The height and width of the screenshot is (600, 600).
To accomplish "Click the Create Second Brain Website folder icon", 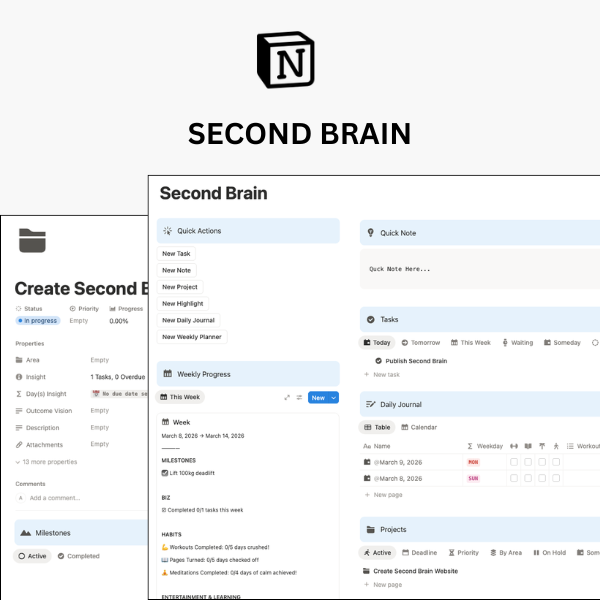I will coord(366,571).
